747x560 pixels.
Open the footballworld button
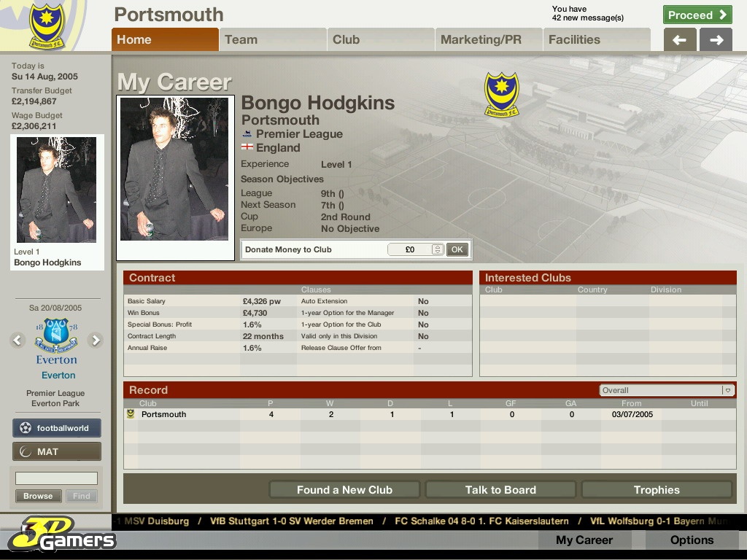pos(57,427)
